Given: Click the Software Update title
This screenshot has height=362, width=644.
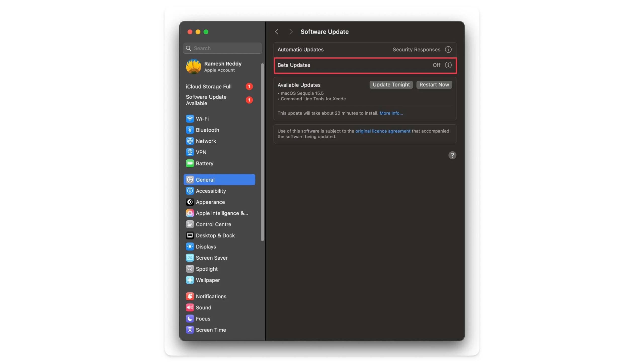Looking at the screenshot, I should (x=325, y=32).
